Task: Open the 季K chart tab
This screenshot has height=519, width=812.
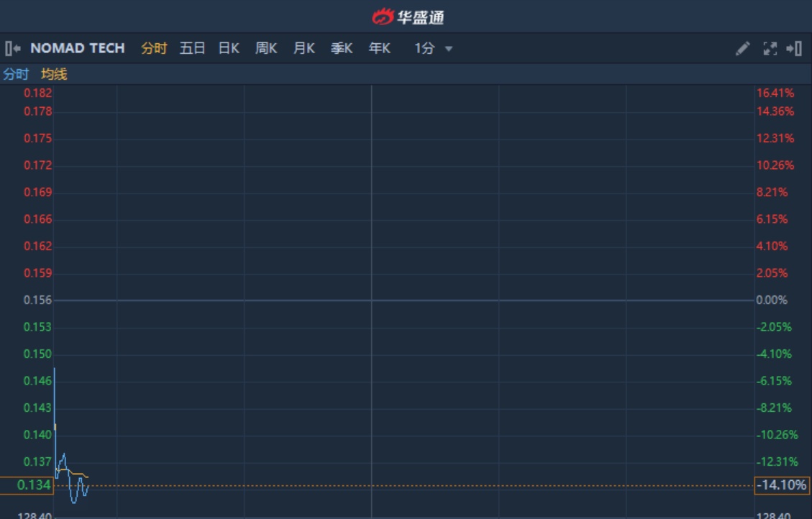Action: (x=342, y=49)
